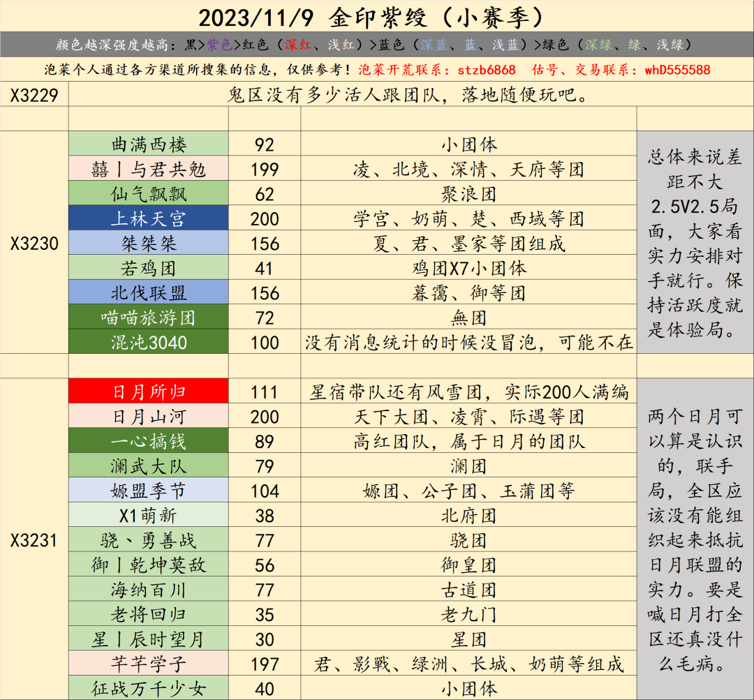
Task: Select the description 天下大团、凌霄、际遇等团
Action: (469, 417)
